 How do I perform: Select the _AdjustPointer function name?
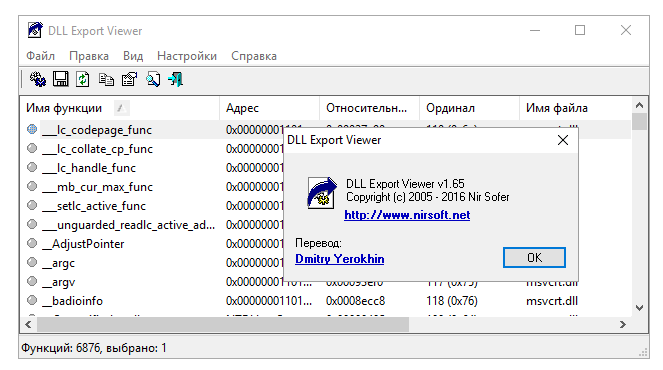(x=83, y=244)
